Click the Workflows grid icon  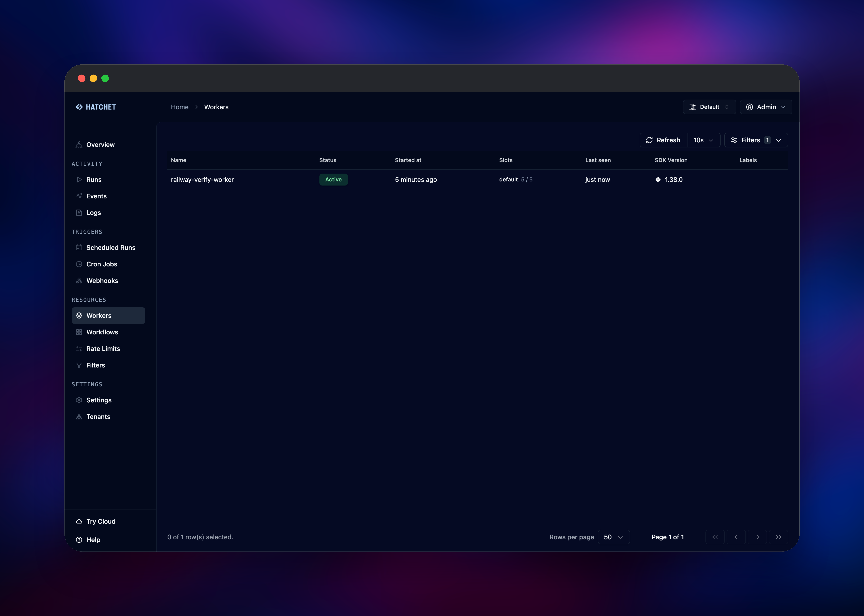point(79,332)
